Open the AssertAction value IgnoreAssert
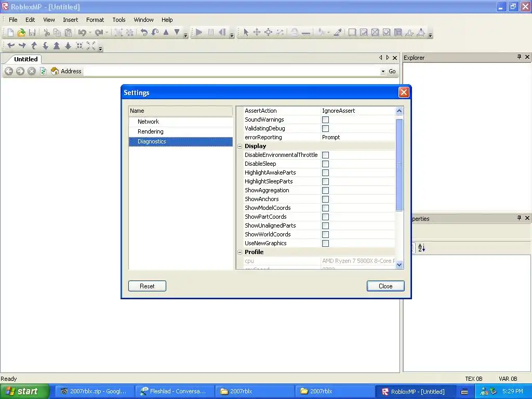 pos(358,111)
